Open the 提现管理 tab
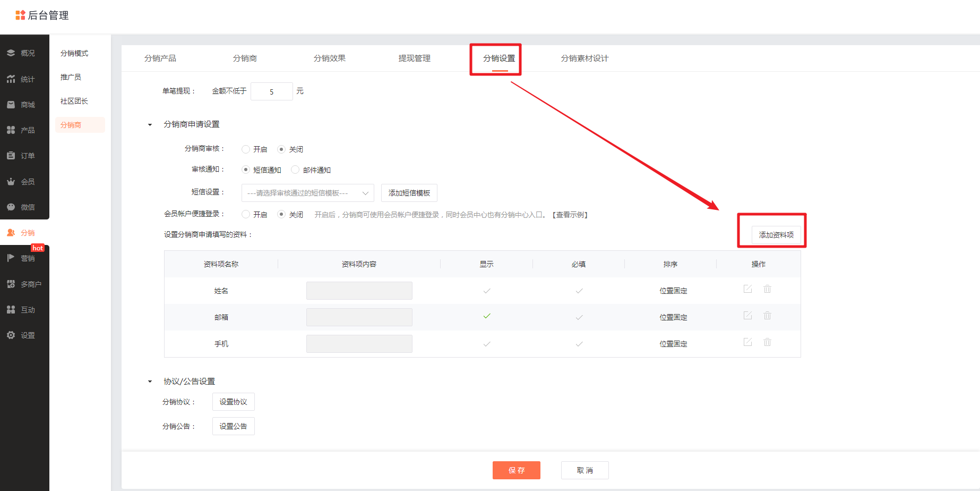Viewport: 980px width, 491px height. pyautogui.click(x=415, y=58)
